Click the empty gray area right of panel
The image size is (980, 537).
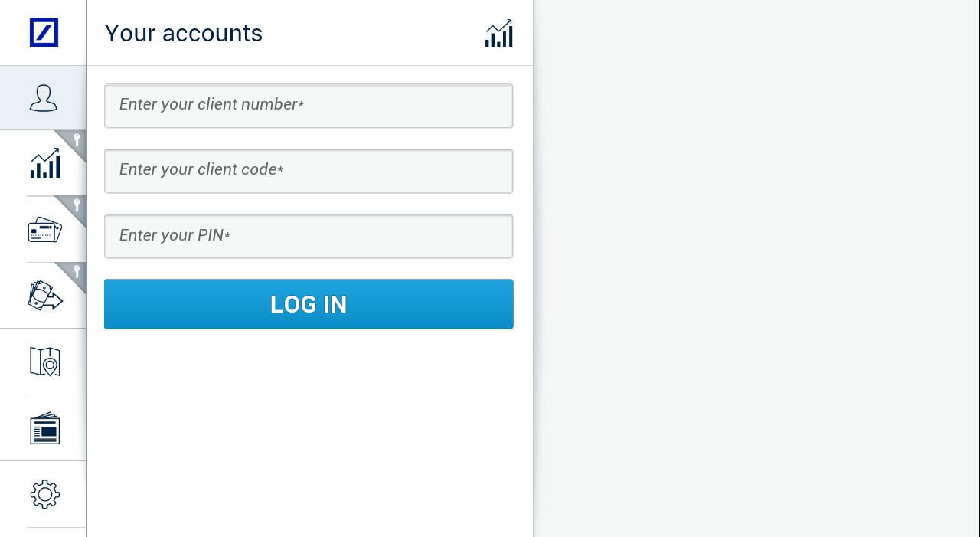pos(756,268)
